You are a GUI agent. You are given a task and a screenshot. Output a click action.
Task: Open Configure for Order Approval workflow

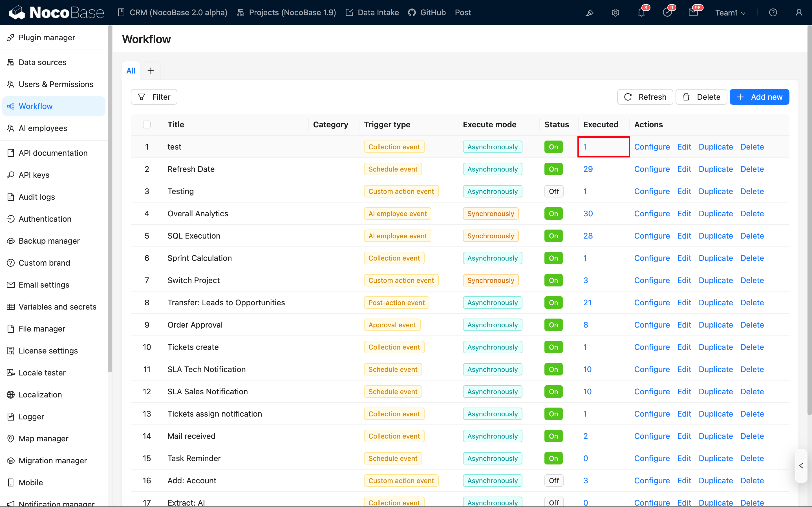(x=652, y=324)
